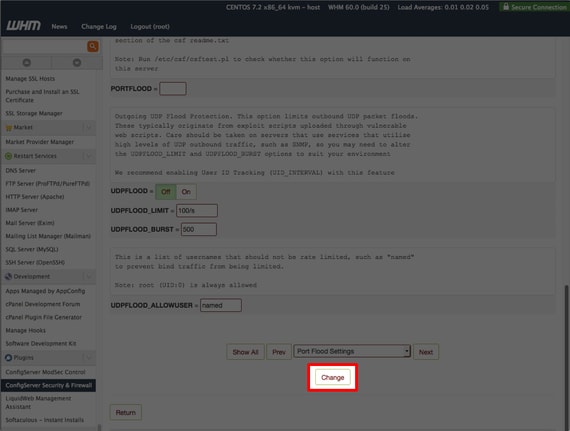Open FTP Server (ProFTPd/PureFTPd)
This screenshot has height=431, width=570.
48,184
